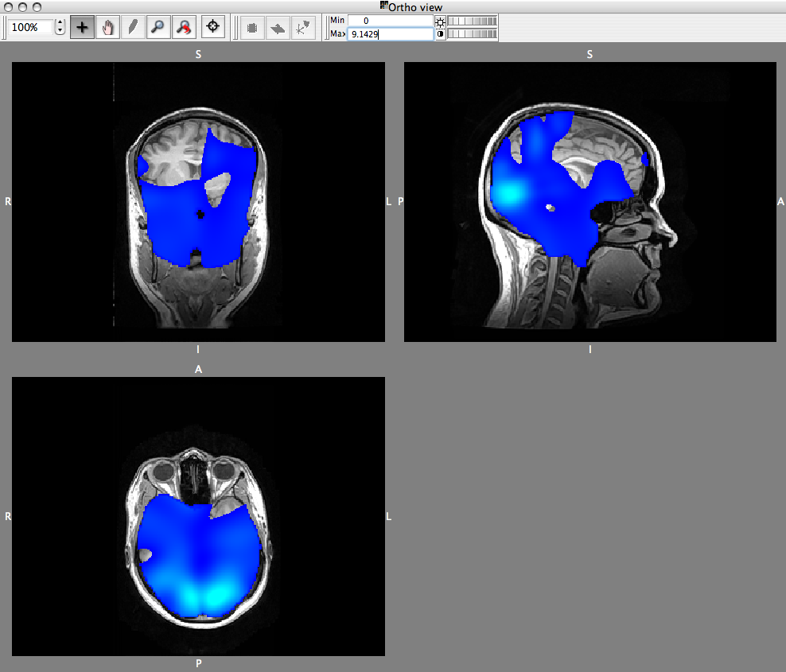The image size is (786, 672).
Task: Click the reset zoom magnifier icon
Action: click(x=184, y=27)
